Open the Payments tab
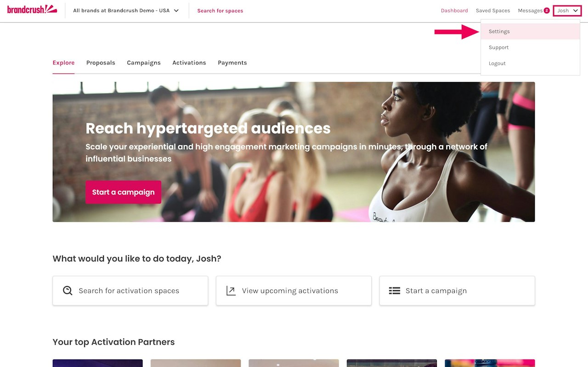Viewport: 588px width, 367px height. 232,63
